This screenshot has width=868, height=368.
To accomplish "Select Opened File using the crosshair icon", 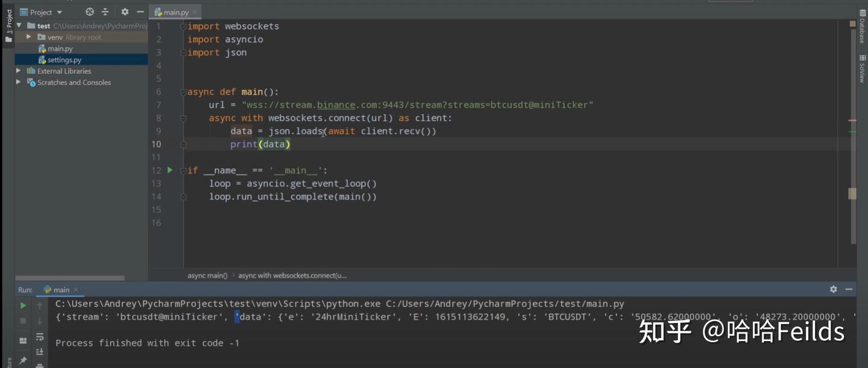I will (x=89, y=11).
